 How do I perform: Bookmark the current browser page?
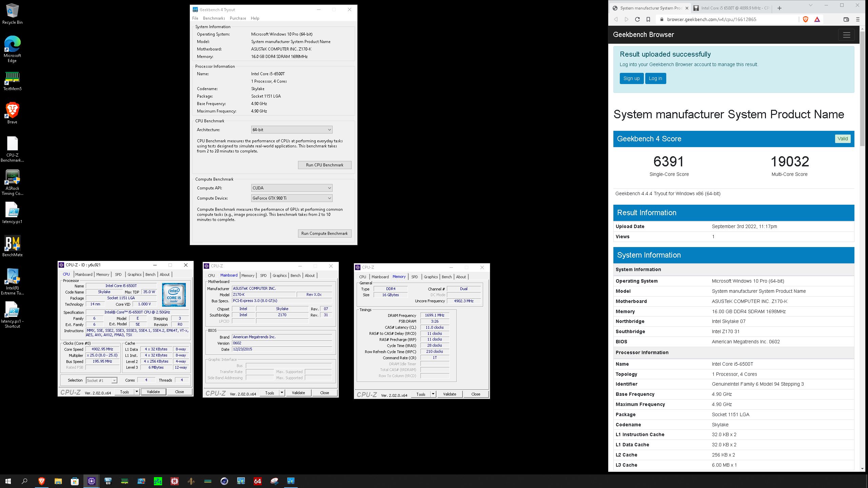click(x=648, y=19)
